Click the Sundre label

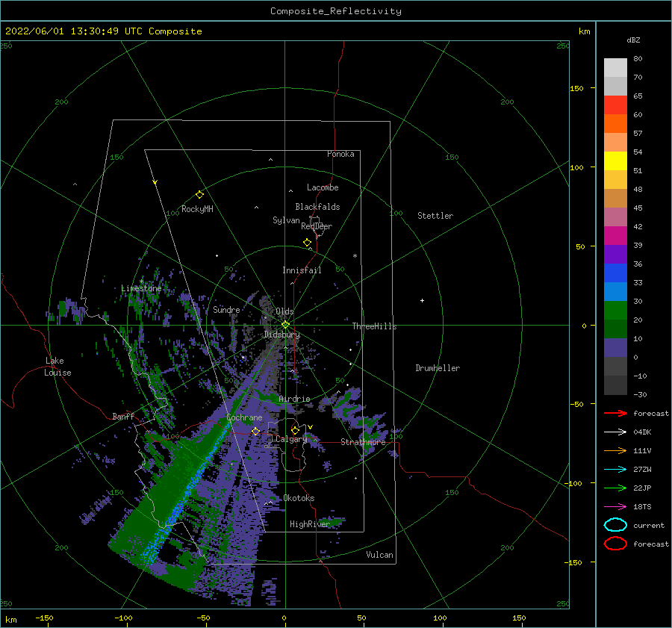pyautogui.click(x=226, y=309)
